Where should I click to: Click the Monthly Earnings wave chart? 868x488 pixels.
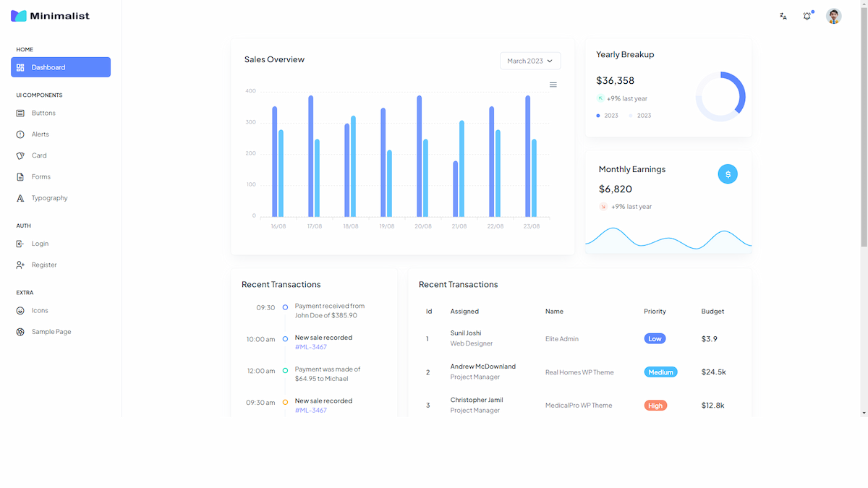(668, 241)
